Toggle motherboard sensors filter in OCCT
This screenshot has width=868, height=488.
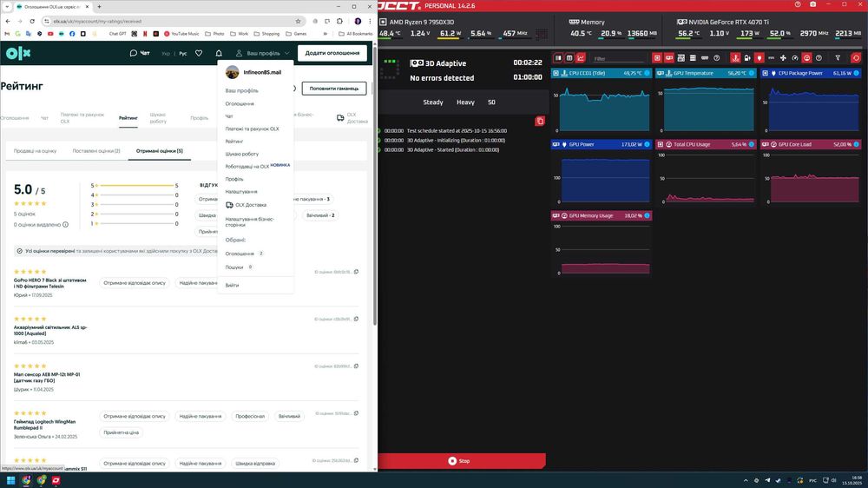(681, 58)
